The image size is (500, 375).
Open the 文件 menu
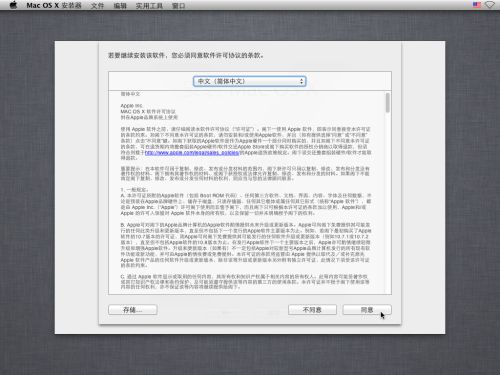[x=97, y=6]
